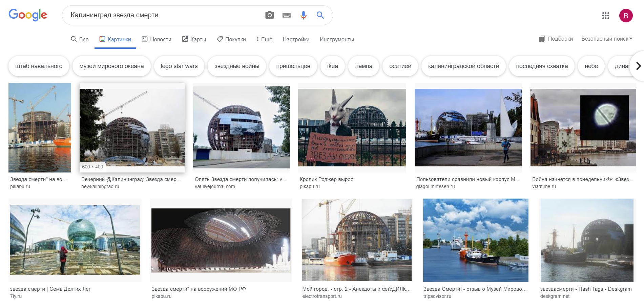Open the 7ly.ru glass sphere thumbnail
Image resolution: width=644 pixels, height=306 pixels.
point(75,240)
